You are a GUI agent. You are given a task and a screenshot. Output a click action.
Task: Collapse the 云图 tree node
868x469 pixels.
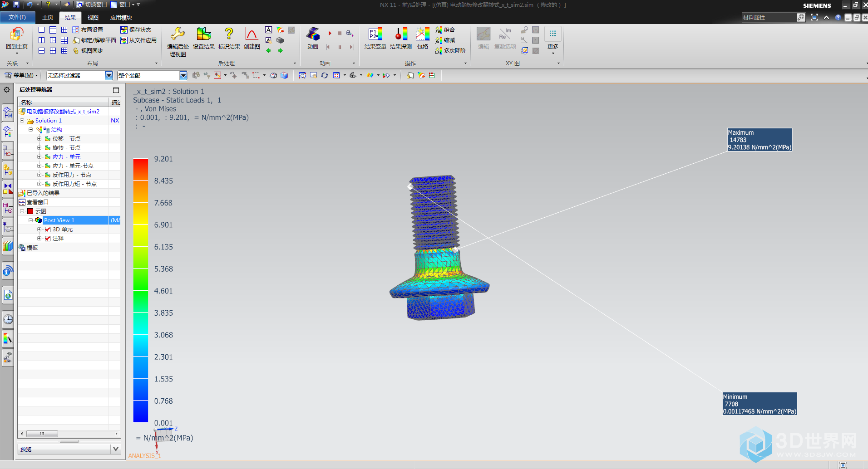(x=22, y=211)
